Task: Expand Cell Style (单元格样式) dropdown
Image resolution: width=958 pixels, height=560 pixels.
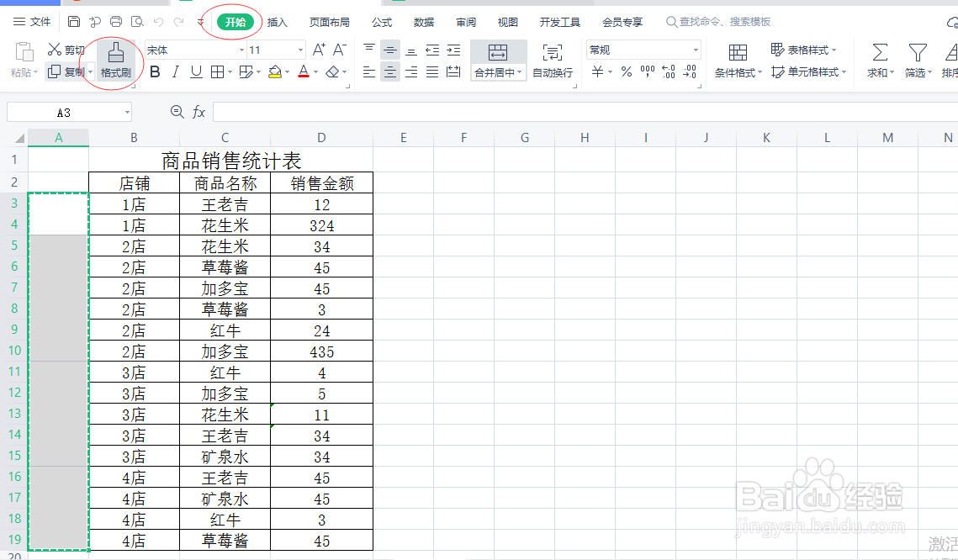Action: [844, 72]
